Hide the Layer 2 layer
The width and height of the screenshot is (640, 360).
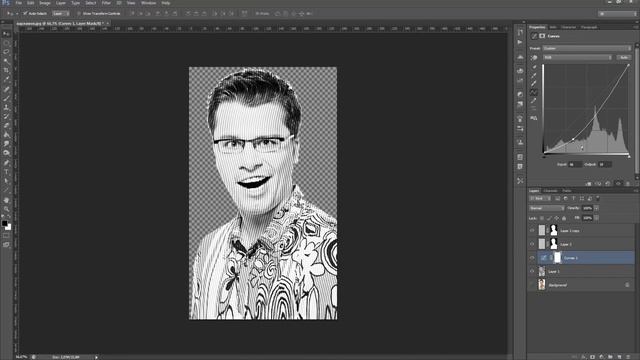(x=532, y=244)
